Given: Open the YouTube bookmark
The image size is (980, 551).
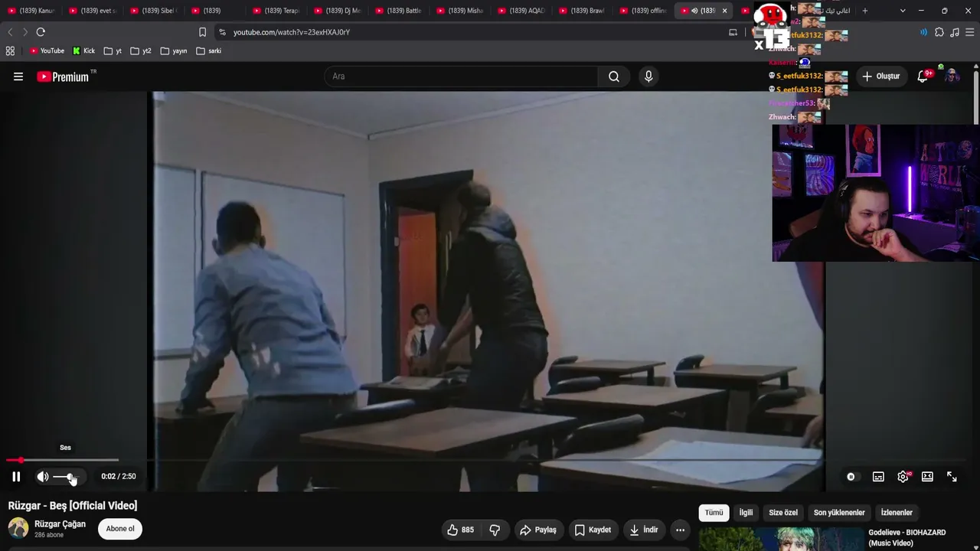Looking at the screenshot, I should tap(47, 51).
